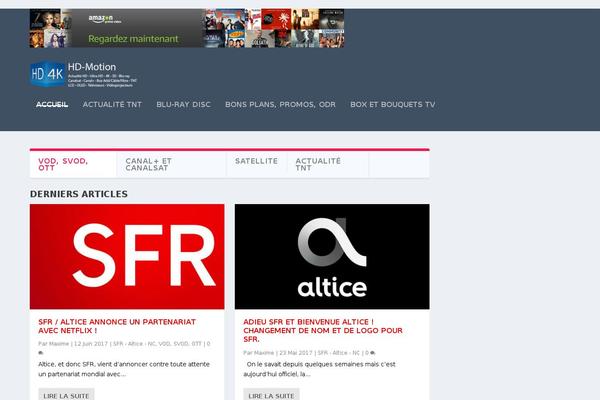Click Lire la suite under Altice logo article
This screenshot has width=600, height=400.
[271, 395]
